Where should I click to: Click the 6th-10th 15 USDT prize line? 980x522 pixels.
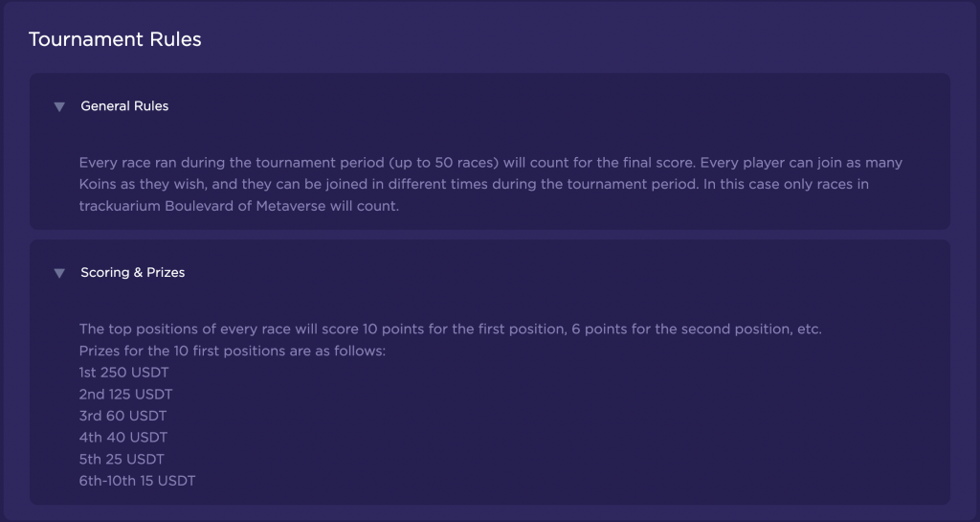[x=137, y=481]
